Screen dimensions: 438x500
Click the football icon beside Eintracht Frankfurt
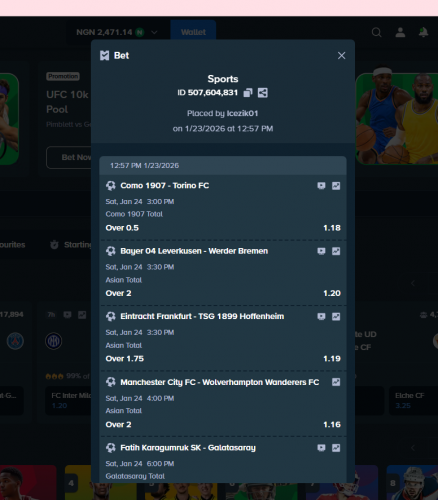point(111,316)
